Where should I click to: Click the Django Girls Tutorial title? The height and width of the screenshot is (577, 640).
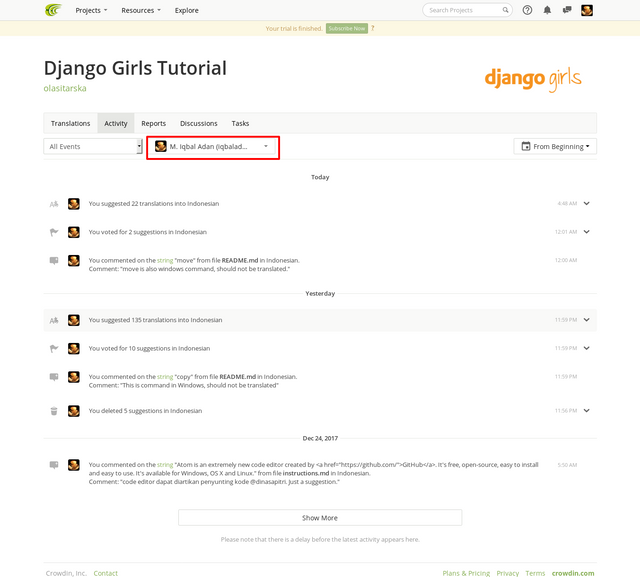click(135, 68)
